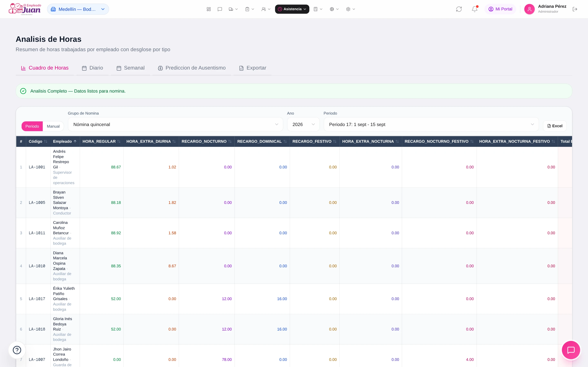Open the dashboard grid icon
588x367 pixels.
tap(208, 9)
